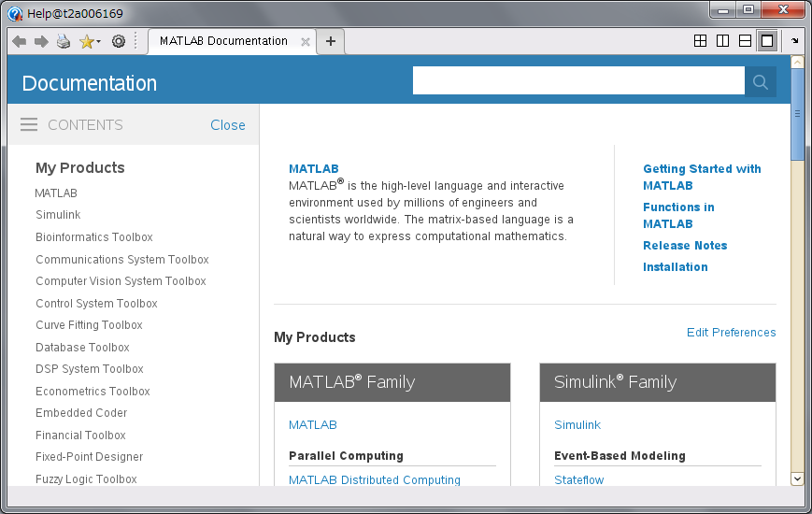Open Functions in MATLAB link

point(678,216)
